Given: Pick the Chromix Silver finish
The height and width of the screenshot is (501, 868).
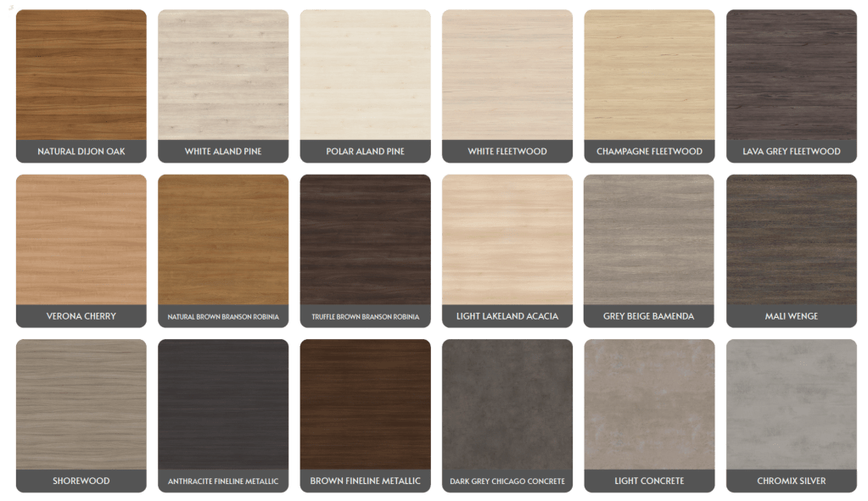Looking at the screenshot, I should tap(791, 405).
